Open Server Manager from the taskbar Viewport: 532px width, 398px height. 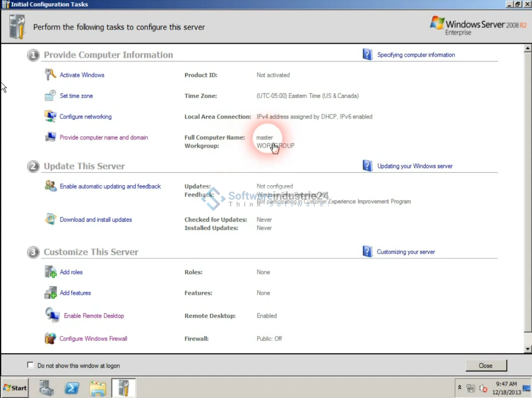coord(46,388)
